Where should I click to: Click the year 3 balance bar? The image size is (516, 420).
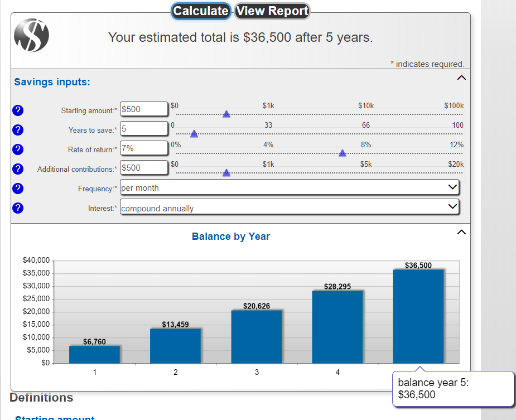pos(257,336)
